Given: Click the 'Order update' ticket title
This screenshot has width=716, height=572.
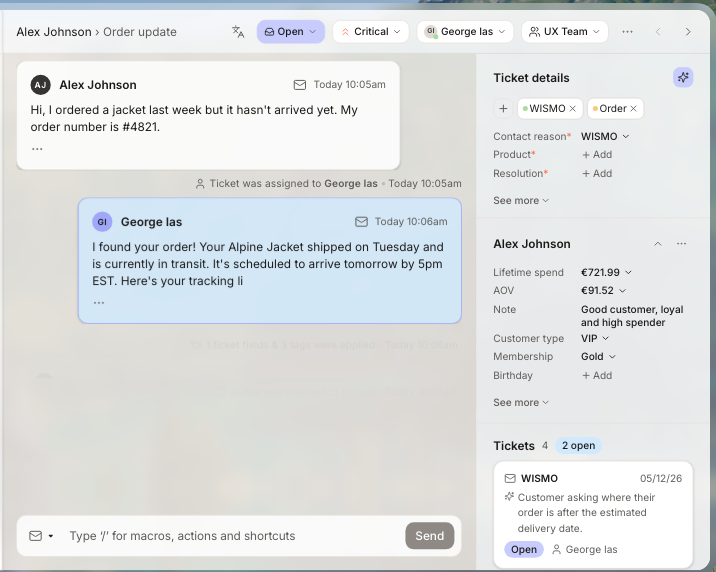Looking at the screenshot, I should click(x=140, y=32).
